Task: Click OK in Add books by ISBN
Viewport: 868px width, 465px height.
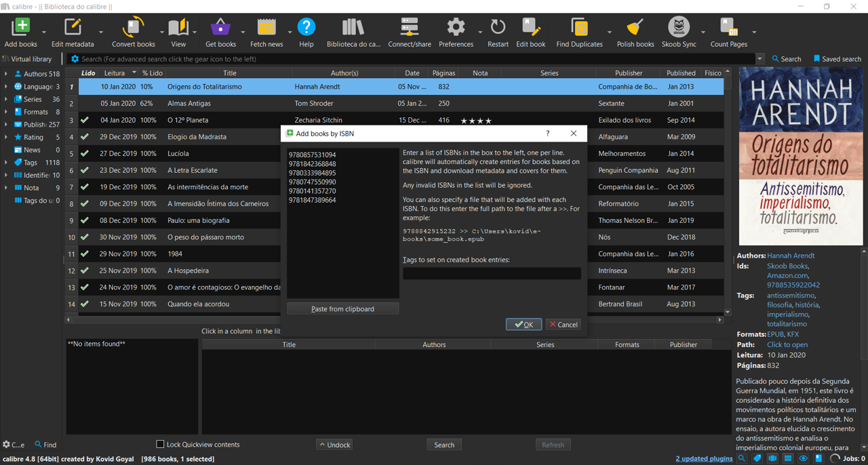Action: (524, 325)
